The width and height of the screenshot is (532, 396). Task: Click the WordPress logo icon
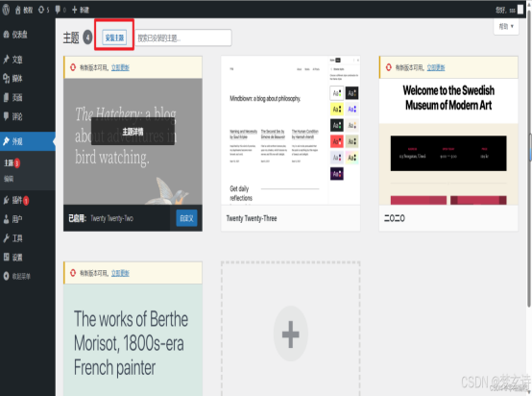click(6, 10)
